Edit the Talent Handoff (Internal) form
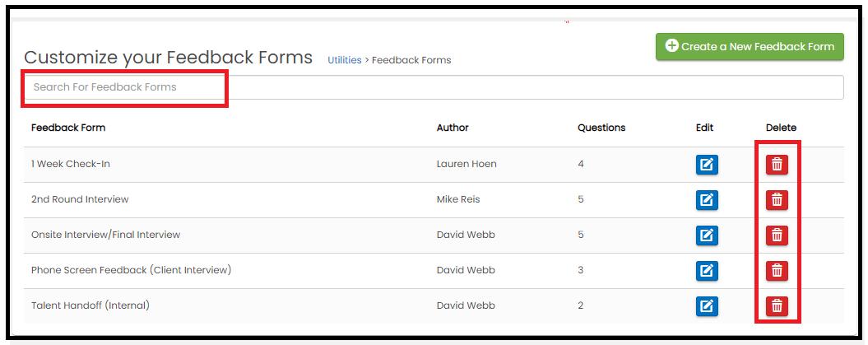This screenshot has width=868, height=345. (x=707, y=306)
